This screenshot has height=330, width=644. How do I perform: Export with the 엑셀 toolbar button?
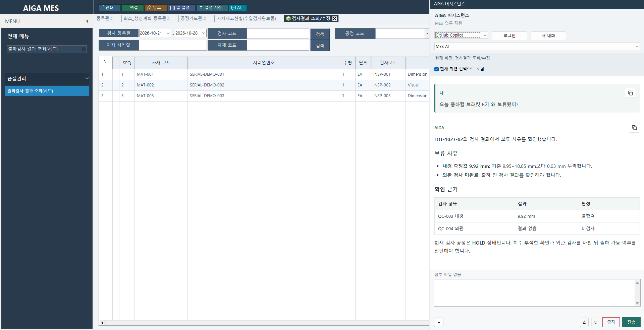[x=133, y=7]
